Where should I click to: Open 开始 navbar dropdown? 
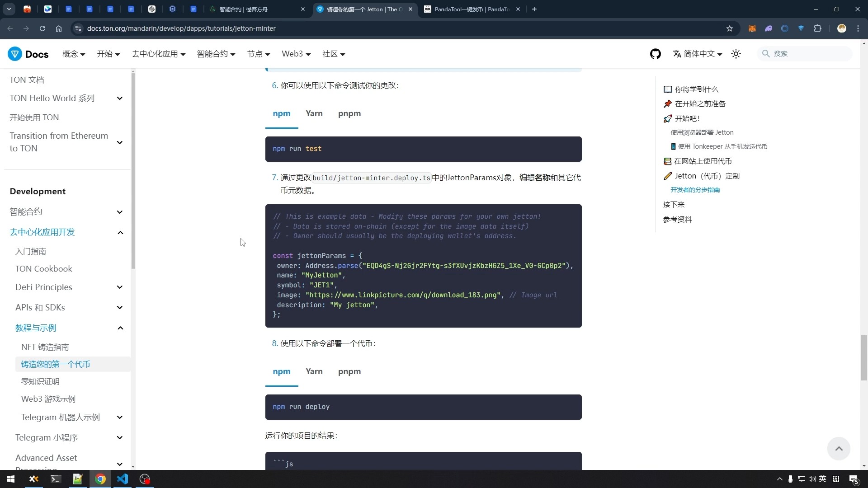pyautogui.click(x=108, y=54)
